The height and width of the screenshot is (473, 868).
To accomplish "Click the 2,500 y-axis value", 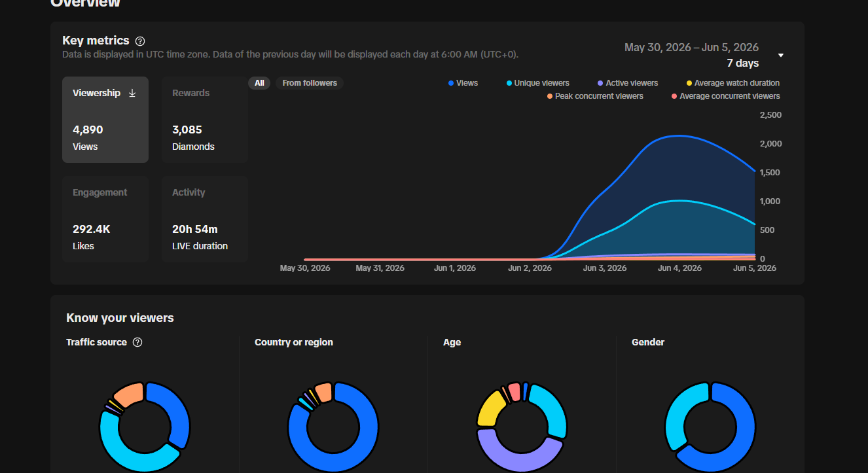I will click(770, 115).
